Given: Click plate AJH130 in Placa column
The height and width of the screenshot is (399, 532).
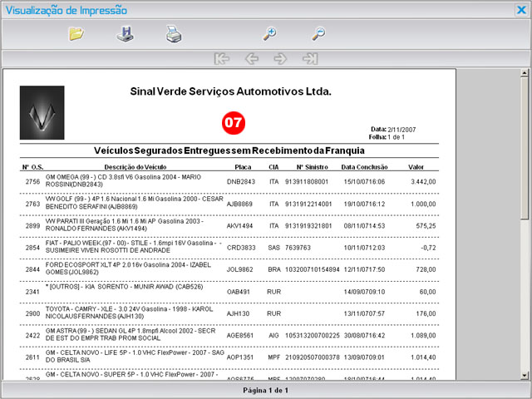Looking at the screenshot, I should [238, 313].
